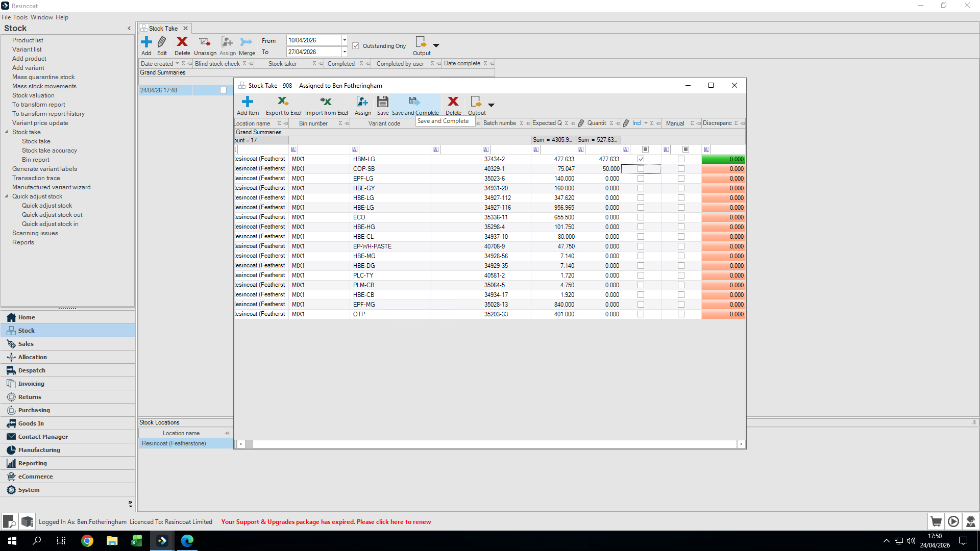Click Merge icon in main toolbar
This screenshot has height=551, width=980.
[x=247, y=42]
